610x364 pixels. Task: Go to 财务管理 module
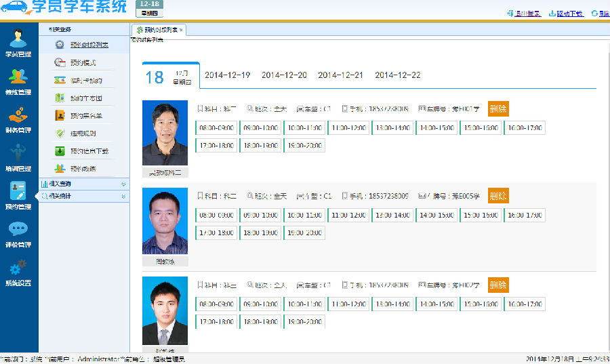coord(18,119)
